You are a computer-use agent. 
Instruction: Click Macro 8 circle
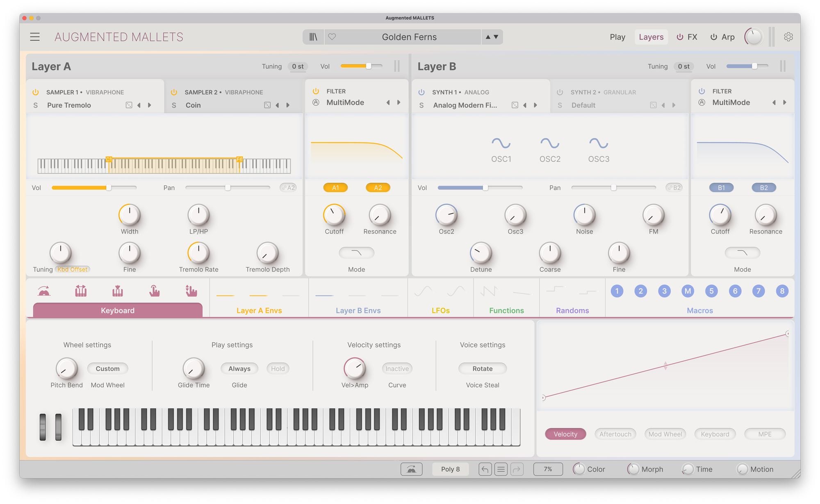782,291
